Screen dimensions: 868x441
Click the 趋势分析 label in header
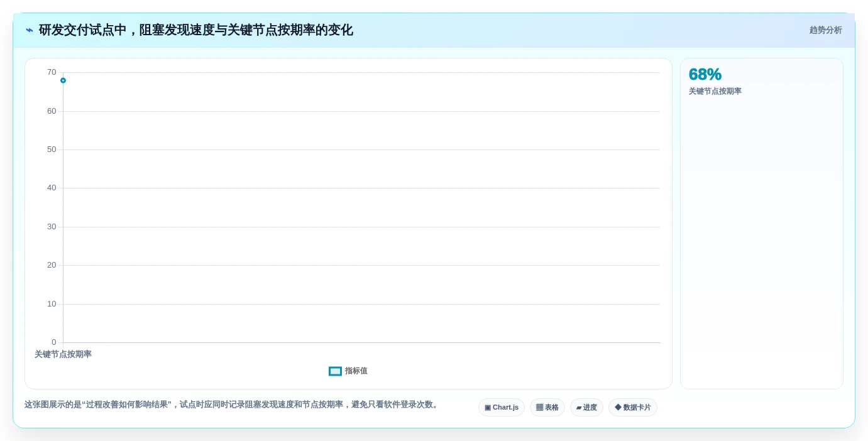(825, 30)
